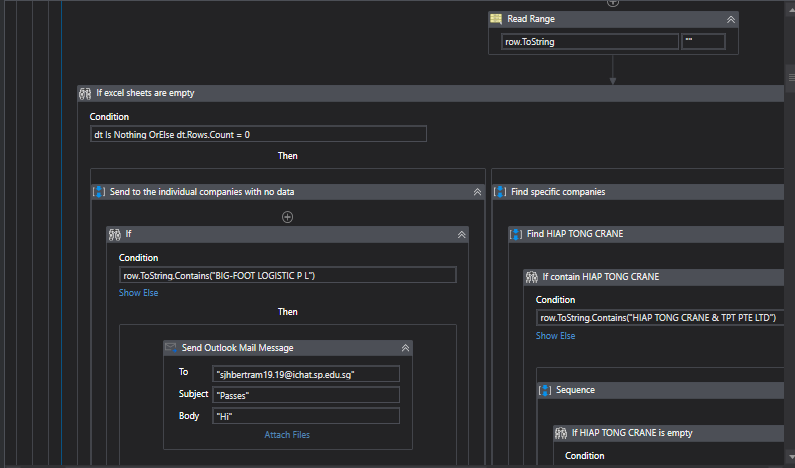Screen dimensions: 795x468
Task: Click the 'Find specific companies' sequence icon
Action: 500,191
